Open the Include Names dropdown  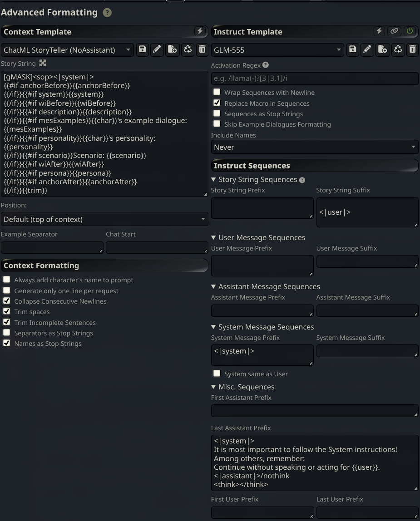(x=315, y=147)
